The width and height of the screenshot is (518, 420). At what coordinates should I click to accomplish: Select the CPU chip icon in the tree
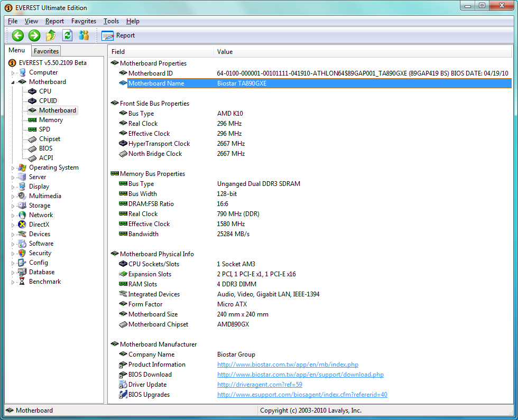coord(32,91)
